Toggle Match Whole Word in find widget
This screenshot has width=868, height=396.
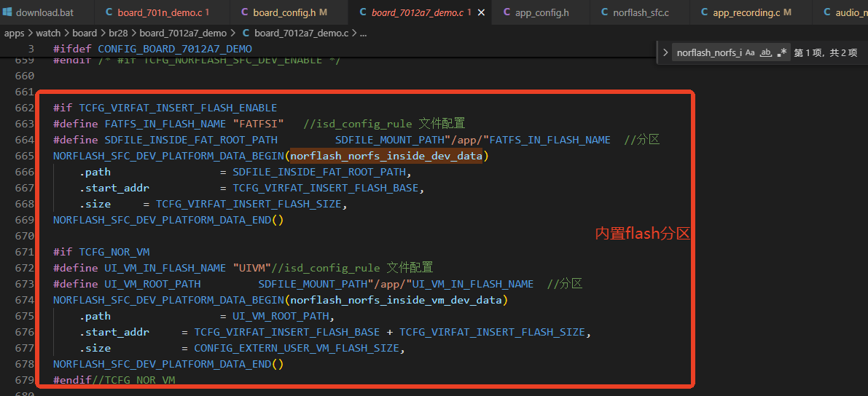click(x=766, y=53)
